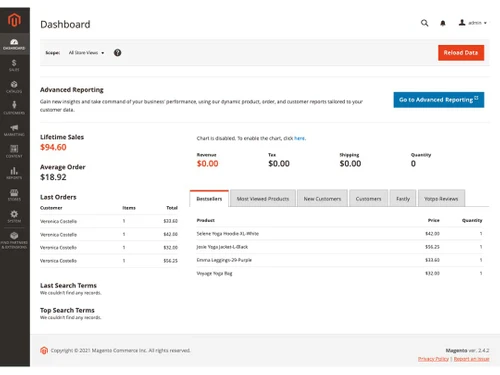Click the Dashboard page title
The image size is (500, 375).
(65, 24)
